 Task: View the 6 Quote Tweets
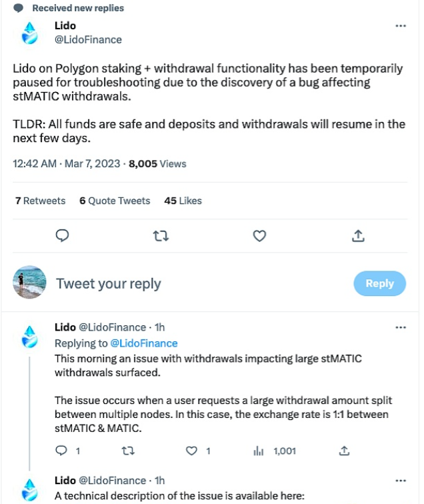pos(115,201)
